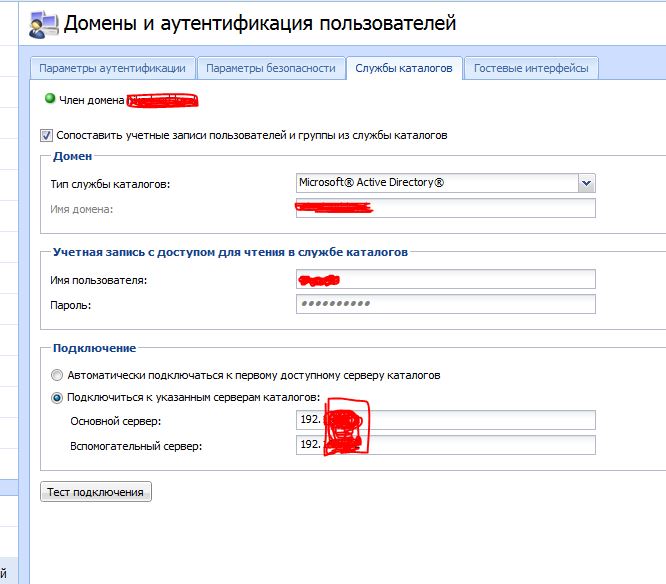This screenshot has width=666, height=584.
Task: Switch to the Параметры аутентификации tab
Action: click(112, 68)
